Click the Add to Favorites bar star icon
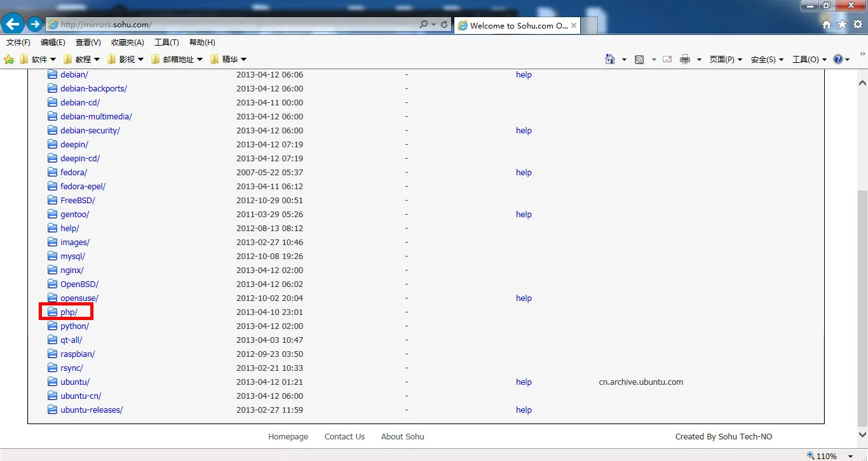 pyautogui.click(x=9, y=59)
